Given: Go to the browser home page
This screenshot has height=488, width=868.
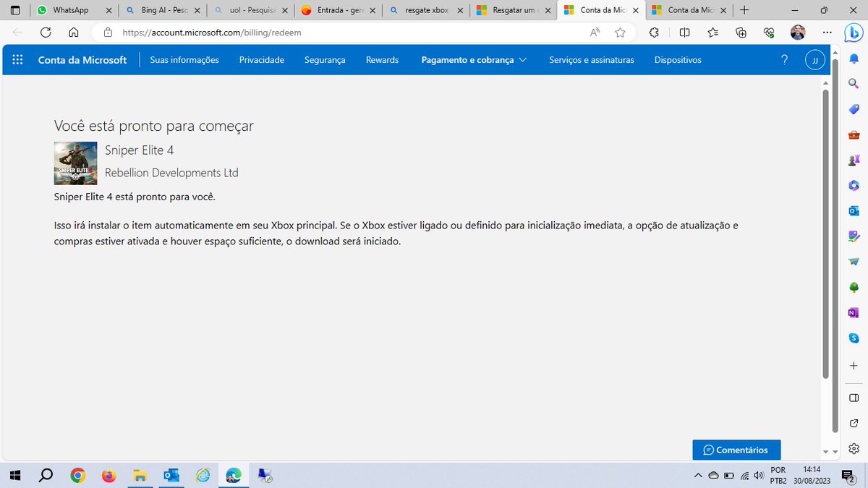Looking at the screenshot, I should (x=73, y=33).
